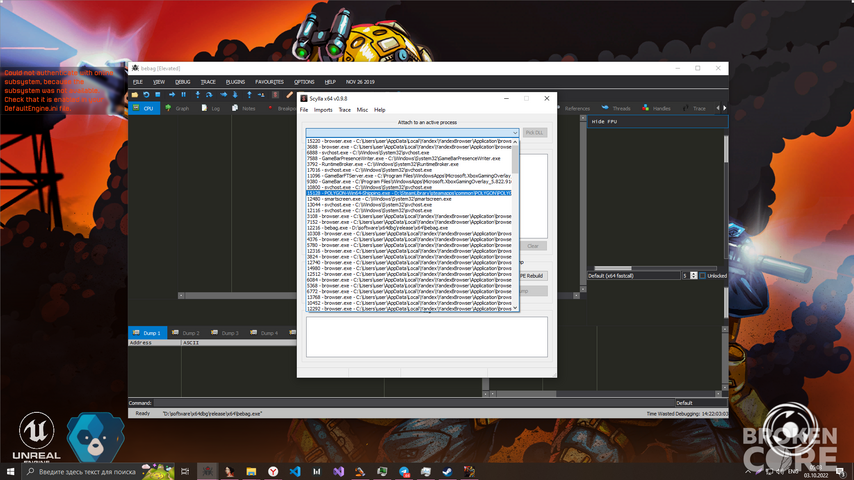This screenshot has width=854, height=480.
Task: Open the FILE menu in x64dbg
Action: 138,82
